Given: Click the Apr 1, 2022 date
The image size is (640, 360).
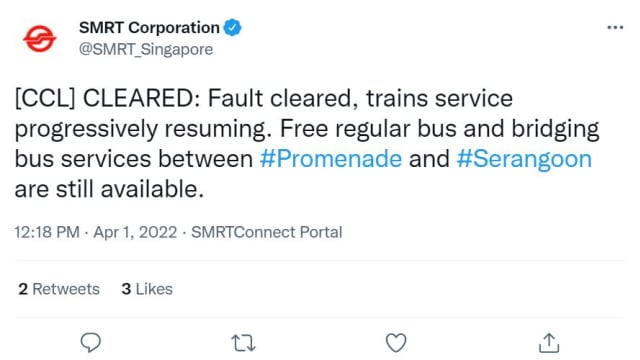Looking at the screenshot, I should pos(135,232).
